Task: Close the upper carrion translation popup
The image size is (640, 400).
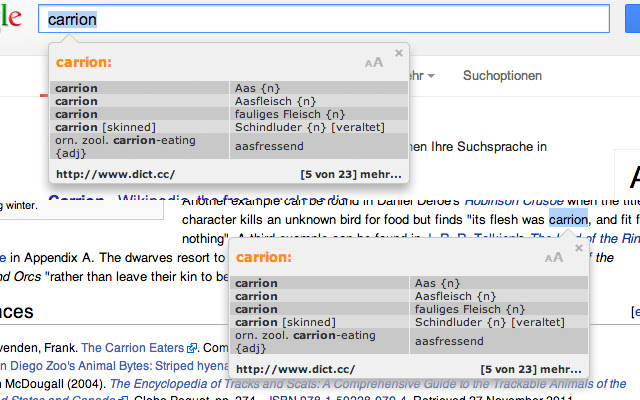Action: 398,52
